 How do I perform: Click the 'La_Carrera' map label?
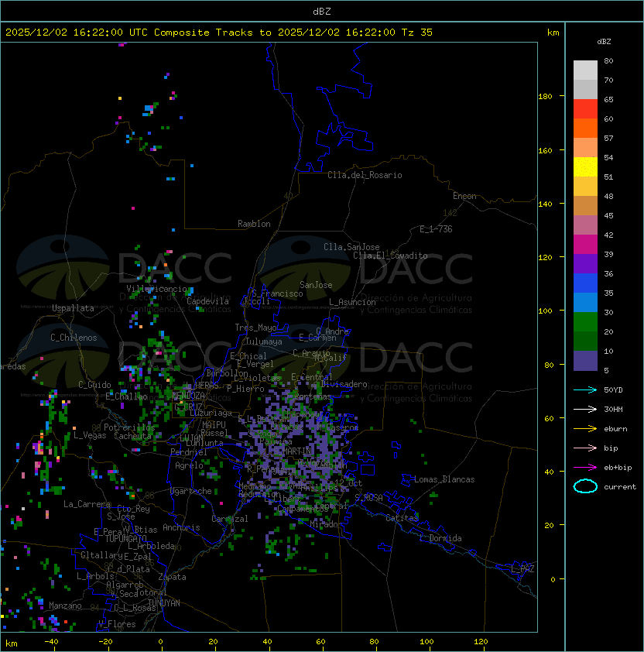click(87, 504)
